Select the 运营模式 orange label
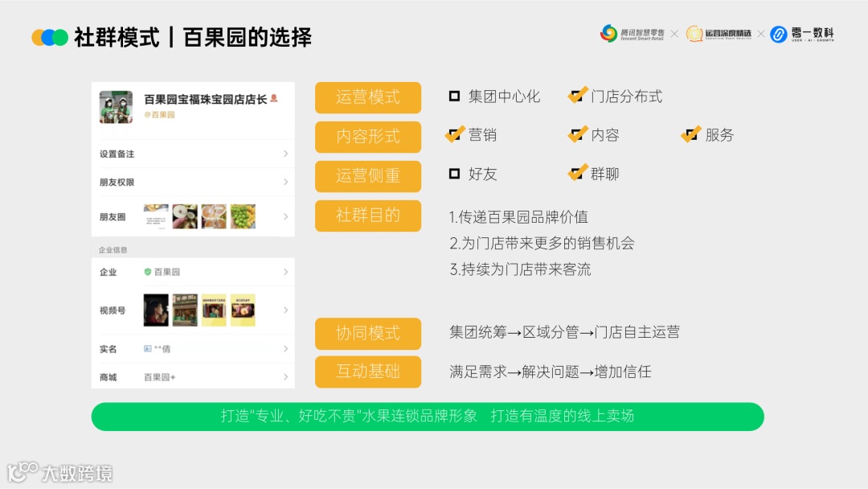Screen dimensions: 868x489 coord(368,97)
